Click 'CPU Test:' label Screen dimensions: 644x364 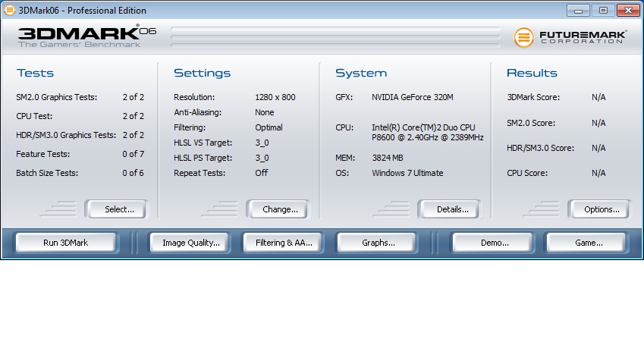coord(34,116)
